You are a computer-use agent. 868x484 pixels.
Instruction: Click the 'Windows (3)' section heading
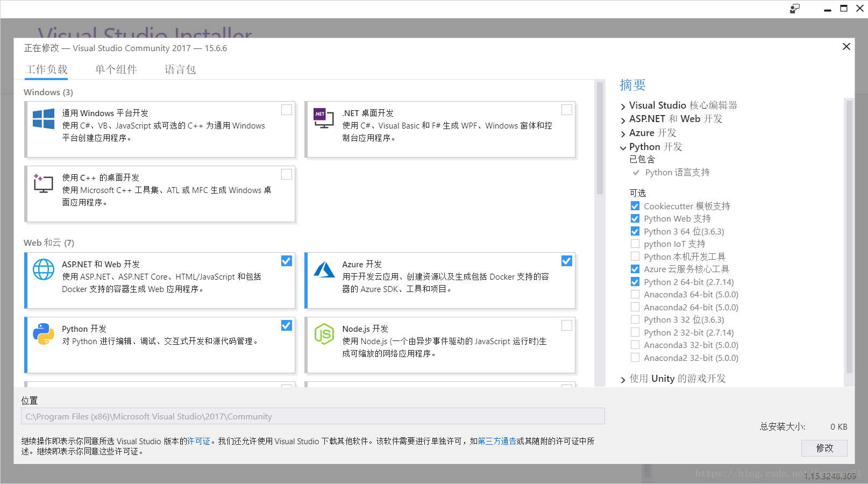click(x=48, y=92)
